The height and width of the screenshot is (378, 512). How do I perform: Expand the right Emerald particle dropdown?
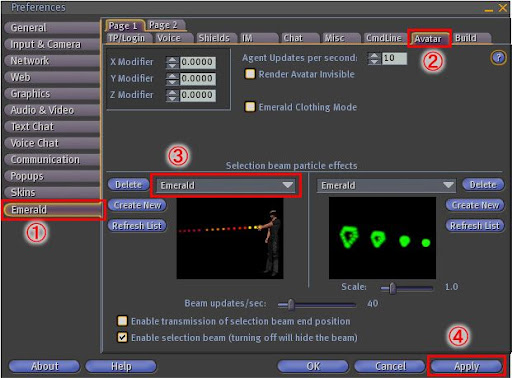(x=386, y=185)
